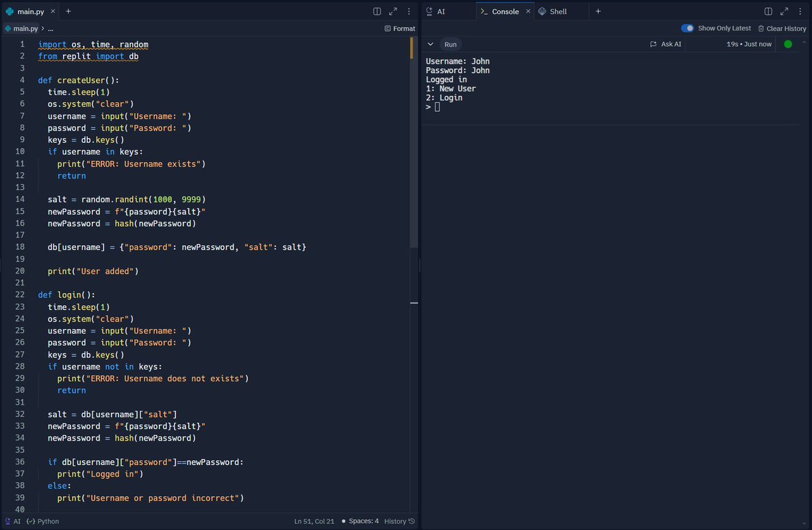Screen dimensions: 812x530
Task: Click the 'ERROR: Username does not exists' line
Action: pos(153,378)
